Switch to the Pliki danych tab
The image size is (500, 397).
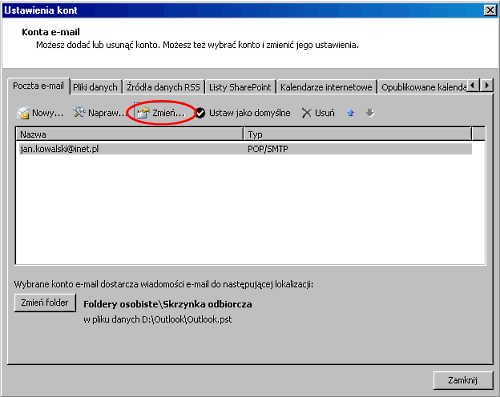coord(95,87)
